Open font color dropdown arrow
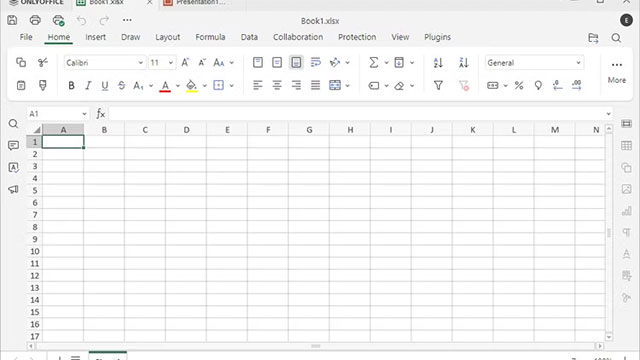Image resolution: width=640 pixels, height=360 pixels. 178,86
